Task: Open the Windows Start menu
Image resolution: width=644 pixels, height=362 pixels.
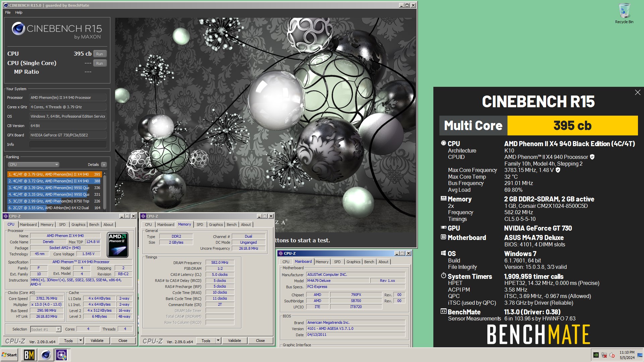Action: tap(9, 355)
